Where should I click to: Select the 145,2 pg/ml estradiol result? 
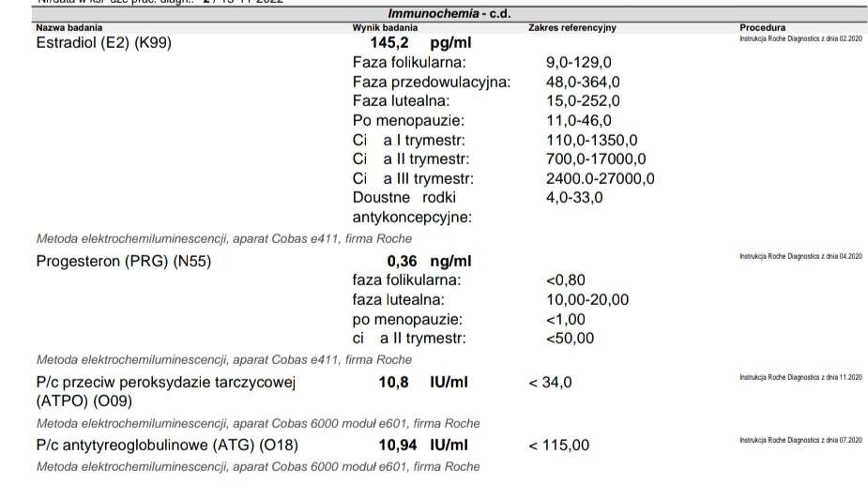coord(420,43)
